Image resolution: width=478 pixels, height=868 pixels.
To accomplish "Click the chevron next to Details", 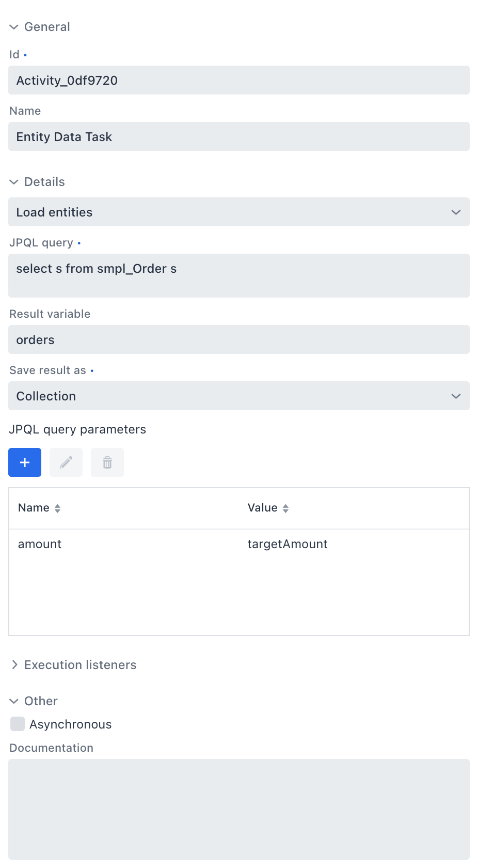I will pos(13,181).
